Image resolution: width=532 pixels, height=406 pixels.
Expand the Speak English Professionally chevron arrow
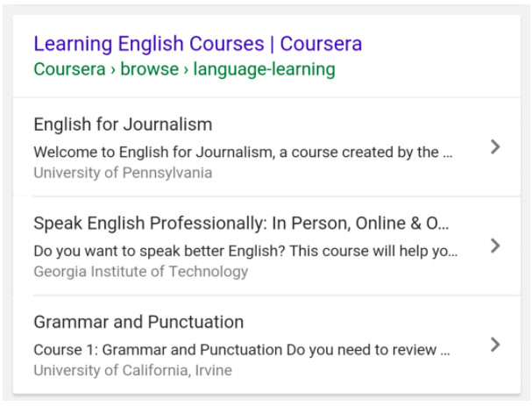495,246
